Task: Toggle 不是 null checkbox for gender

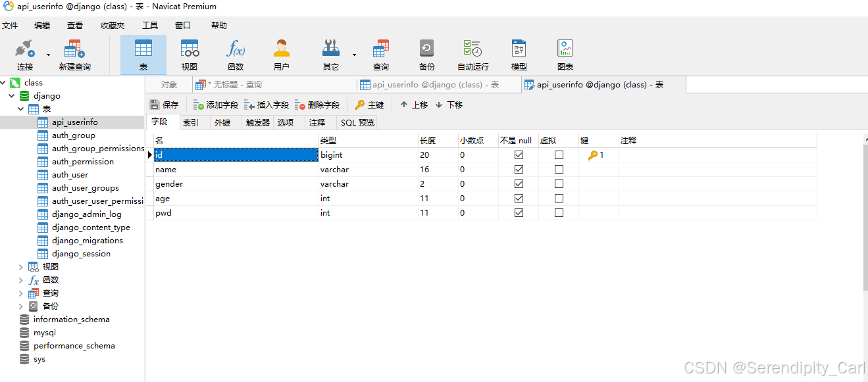Action: [x=519, y=184]
